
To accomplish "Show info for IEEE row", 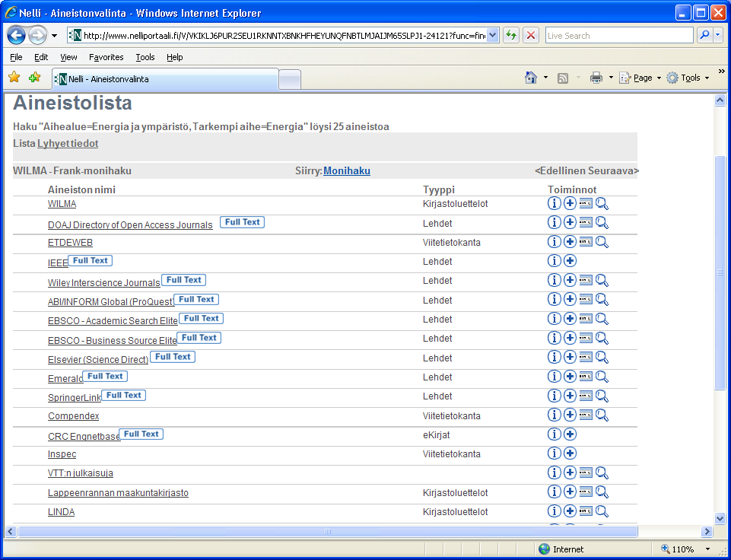I will (554, 261).
